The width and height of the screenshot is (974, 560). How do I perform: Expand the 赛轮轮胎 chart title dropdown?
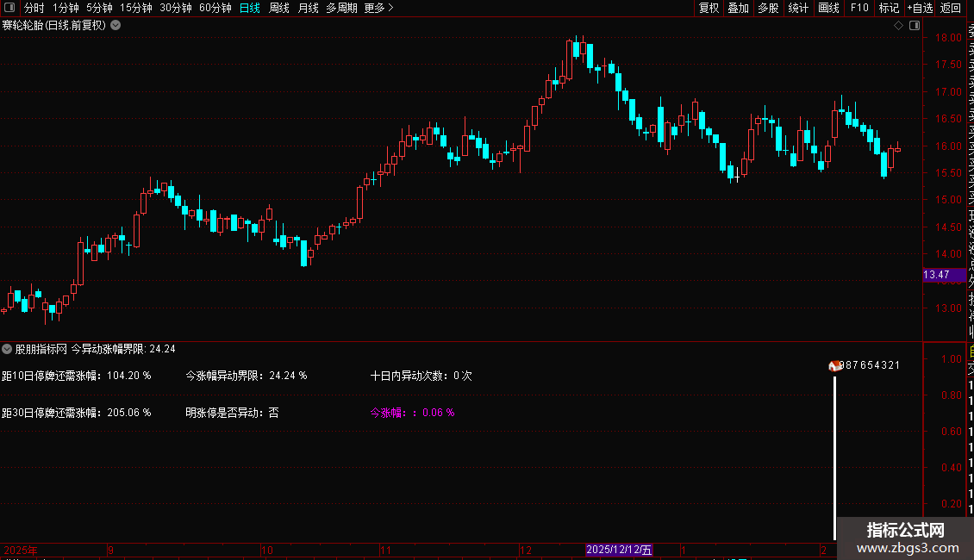pos(116,26)
